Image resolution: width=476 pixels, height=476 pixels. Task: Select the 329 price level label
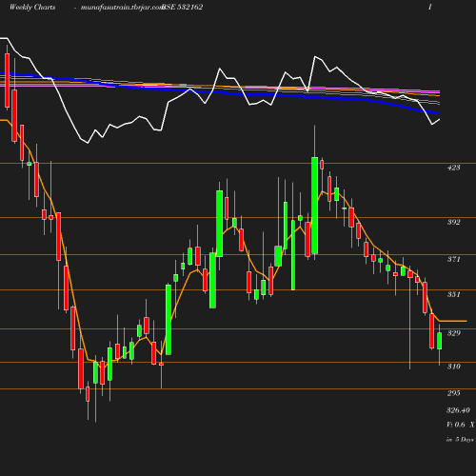[454, 333]
